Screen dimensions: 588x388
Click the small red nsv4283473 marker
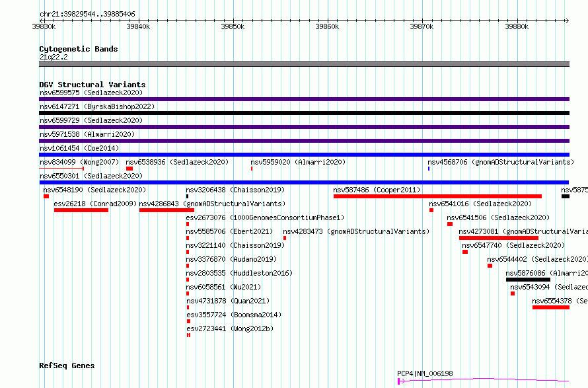(x=285, y=238)
